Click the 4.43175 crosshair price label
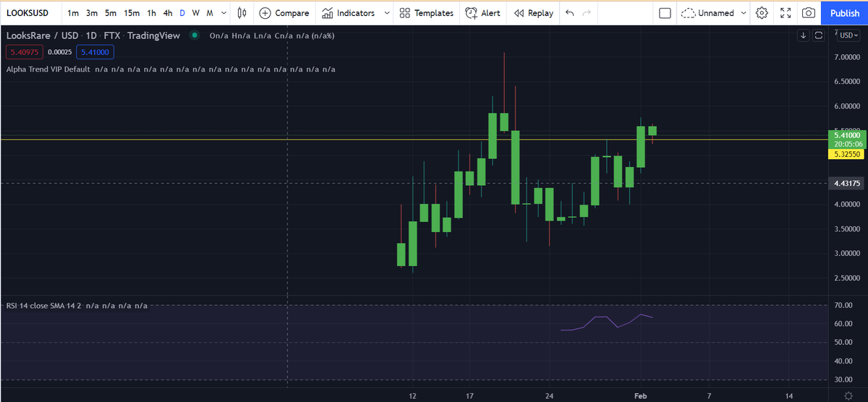This screenshot has height=402, width=868. pos(847,184)
